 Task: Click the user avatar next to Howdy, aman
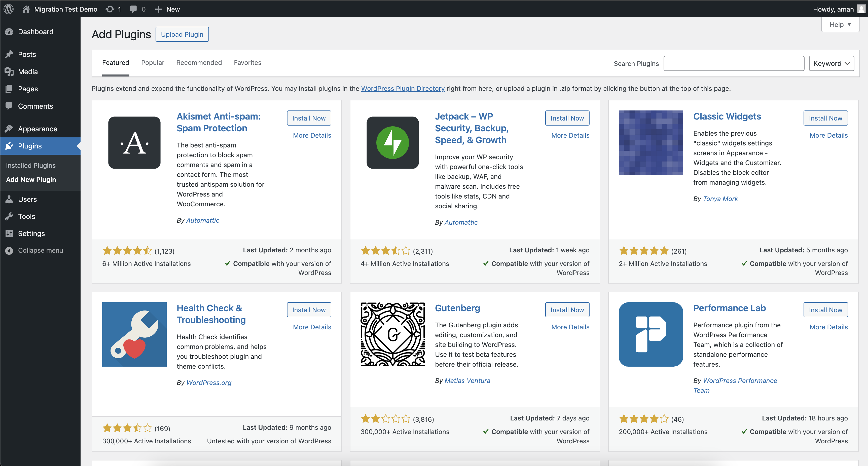(x=861, y=9)
